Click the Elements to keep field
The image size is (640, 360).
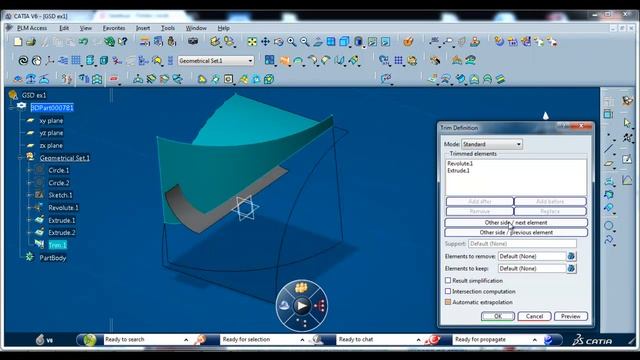[531, 268]
